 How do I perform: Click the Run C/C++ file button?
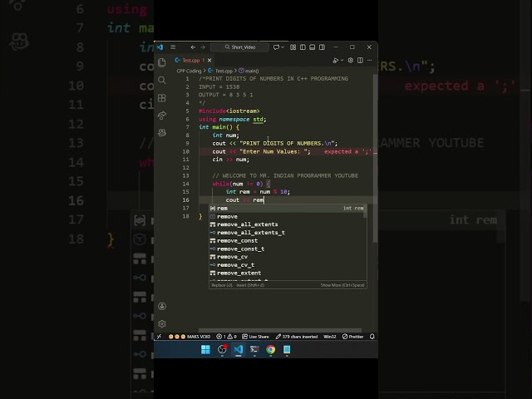click(336, 61)
